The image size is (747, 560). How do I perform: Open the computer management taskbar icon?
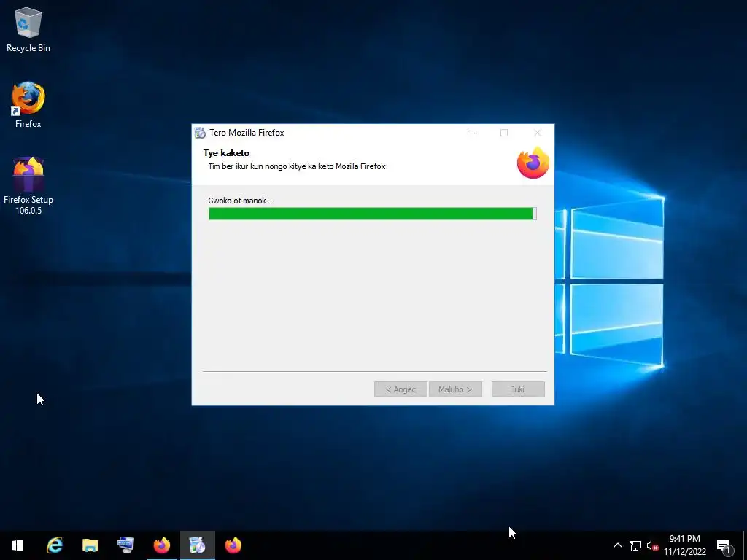[x=125, y=545]
